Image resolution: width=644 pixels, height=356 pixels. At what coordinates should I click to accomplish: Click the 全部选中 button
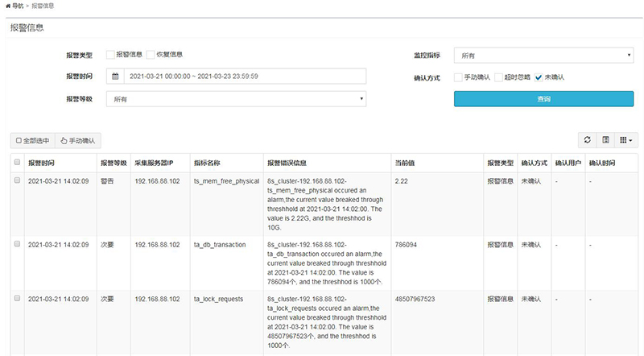tap(32, 141)
